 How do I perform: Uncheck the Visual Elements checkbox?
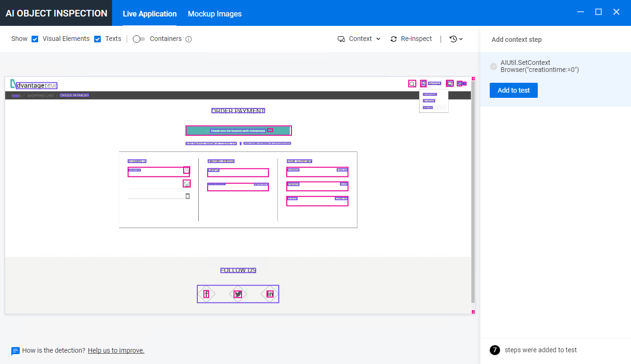35,39
